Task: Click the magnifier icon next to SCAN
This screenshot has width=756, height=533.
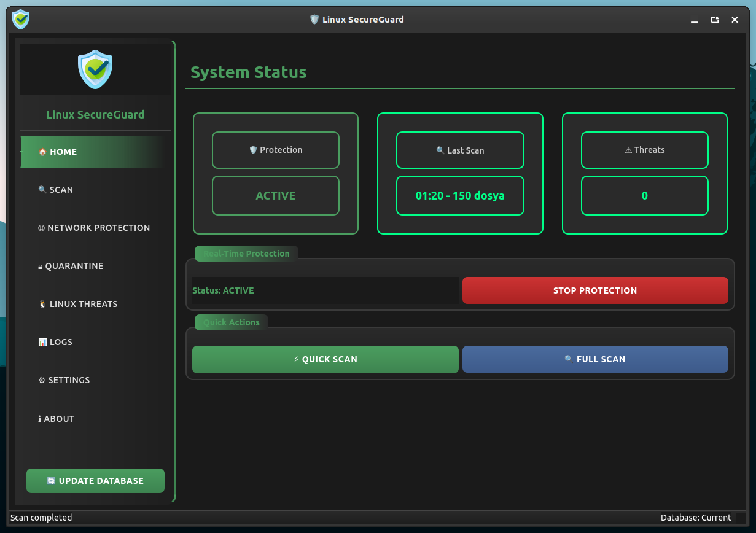Action: click(x=42, y=190)
